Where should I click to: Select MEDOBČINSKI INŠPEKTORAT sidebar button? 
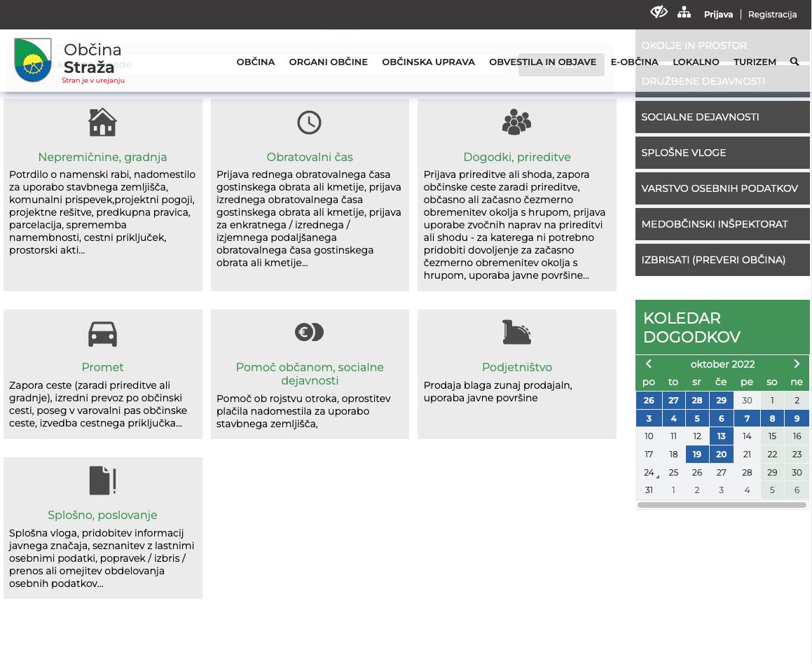coord(722,224)
